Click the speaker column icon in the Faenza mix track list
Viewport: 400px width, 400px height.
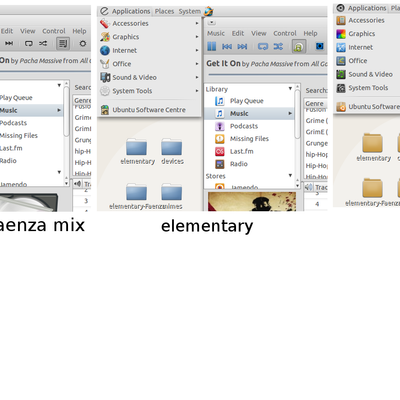click(x=77, y=184)
